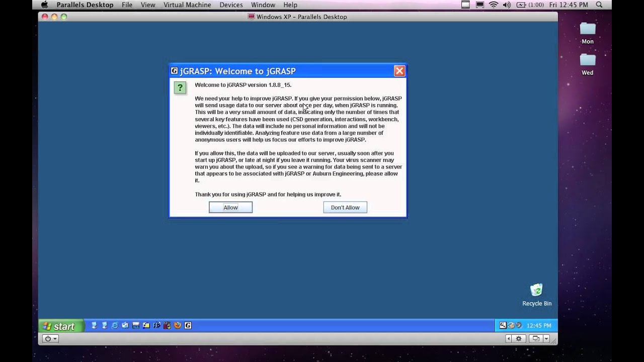
Task: Open the Help menu
Action: 290,5
